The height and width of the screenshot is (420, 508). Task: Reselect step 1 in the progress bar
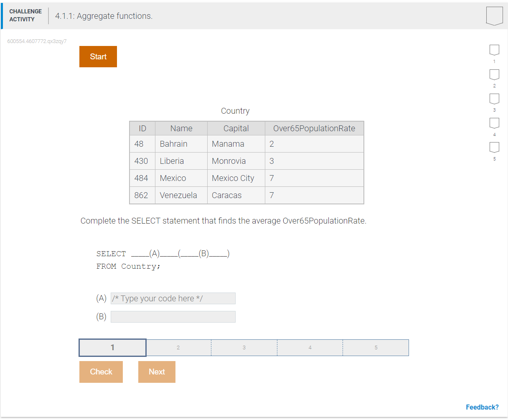[x=112, y=347]
